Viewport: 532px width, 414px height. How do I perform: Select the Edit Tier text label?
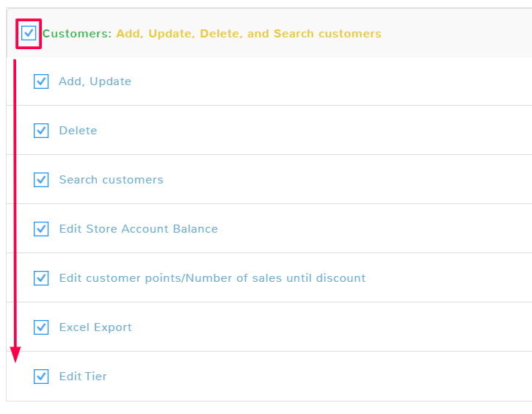pos(83,377)
